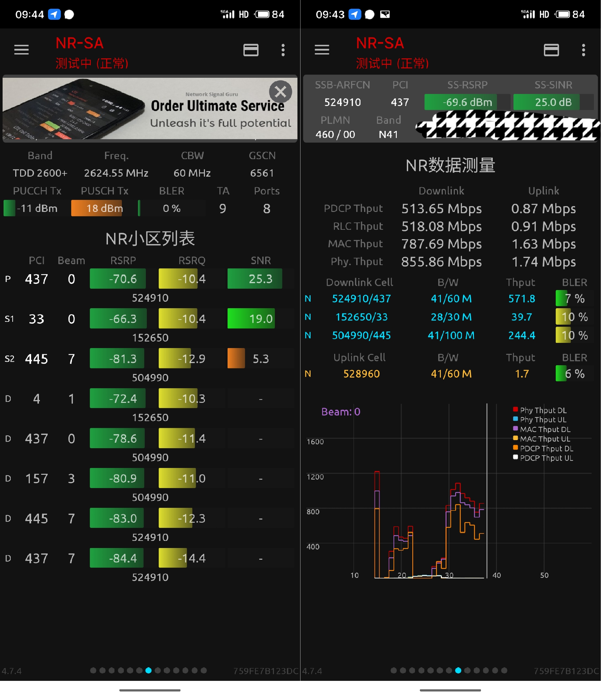
Task: Toggle MAC Thput DL legend entry
Action: pos(542,429)
